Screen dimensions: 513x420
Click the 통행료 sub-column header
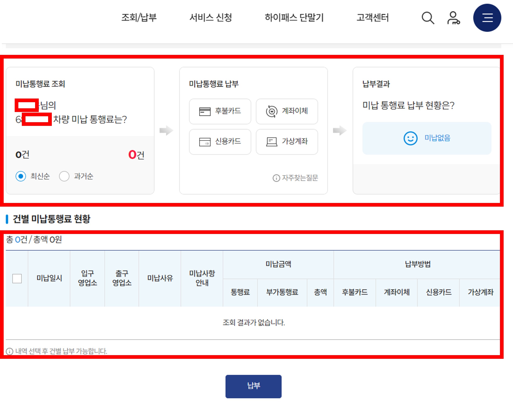pyautogui.click(x=240, y=292)
